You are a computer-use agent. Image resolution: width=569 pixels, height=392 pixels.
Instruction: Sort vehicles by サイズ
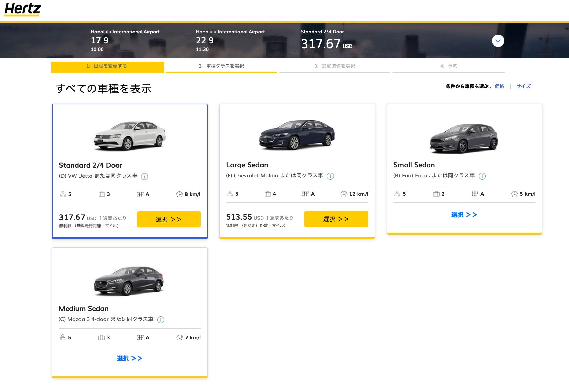click(523, 86)
